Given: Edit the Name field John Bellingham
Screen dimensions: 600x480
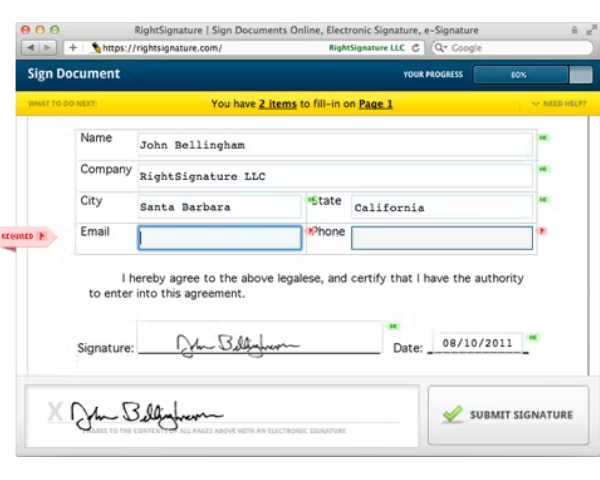Looking at the screenshot, I should 335,145.
